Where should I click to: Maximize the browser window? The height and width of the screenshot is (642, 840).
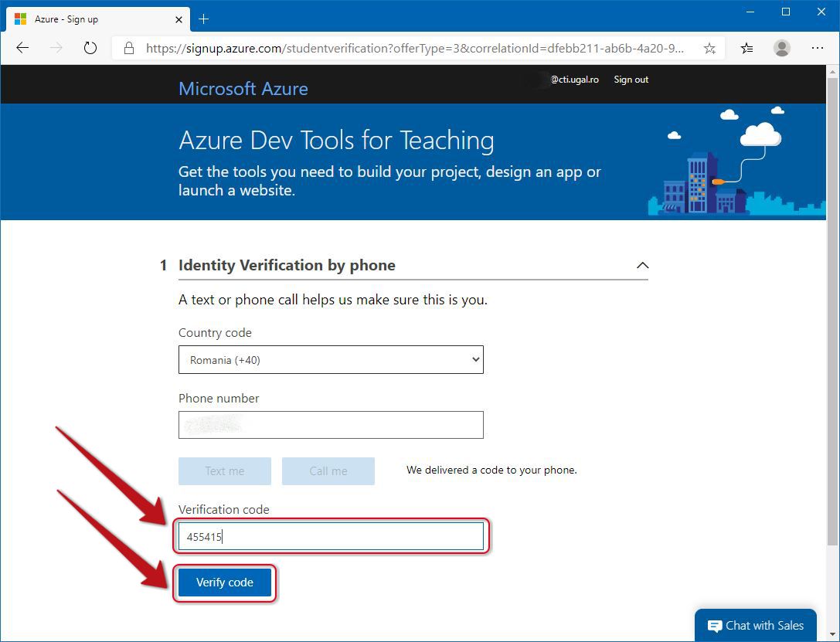click(x=785, y=12)
